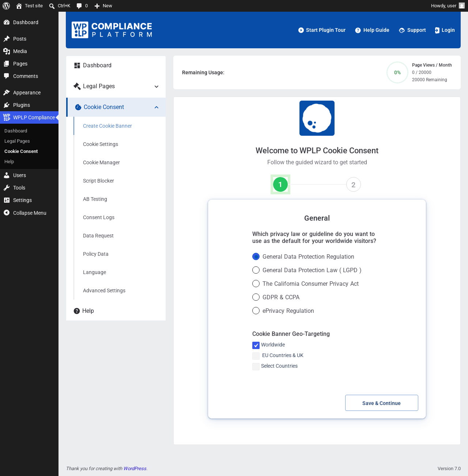The width and height of the screenshot is (468, 476).
Task: Open Advanced Settings submenu item
Action: tap(104, 291)
